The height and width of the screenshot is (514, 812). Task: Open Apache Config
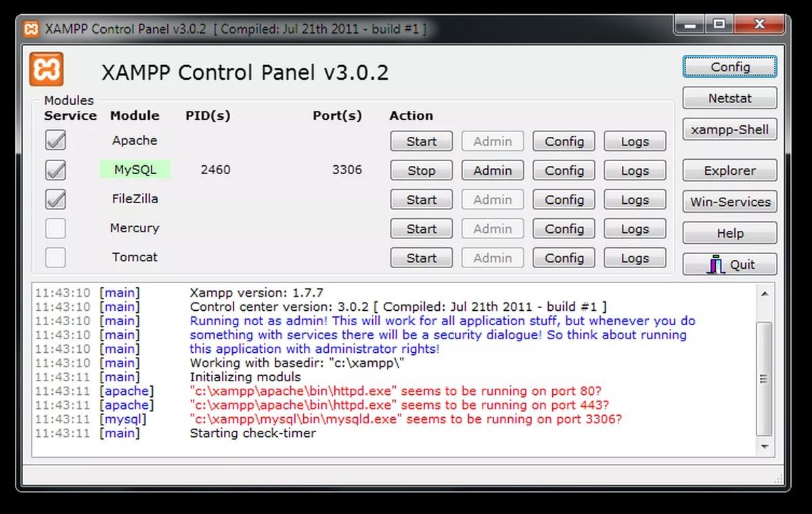coord(564,142)
